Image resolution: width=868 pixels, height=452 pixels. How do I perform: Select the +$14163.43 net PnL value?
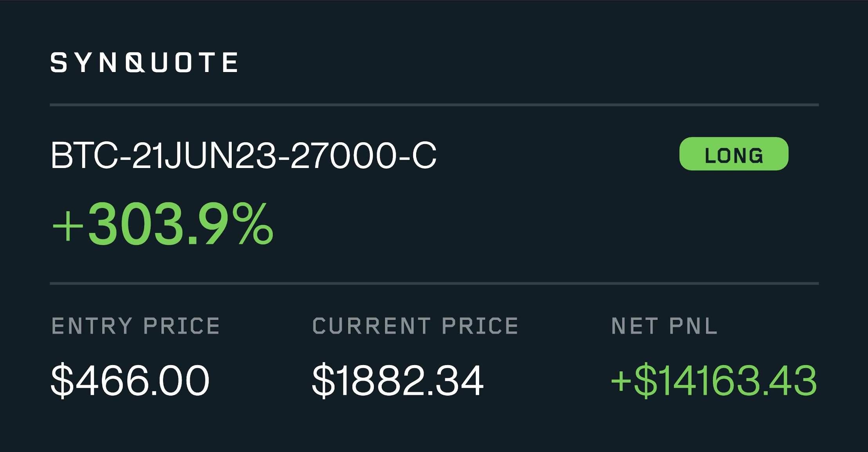(x=714, y=380)
